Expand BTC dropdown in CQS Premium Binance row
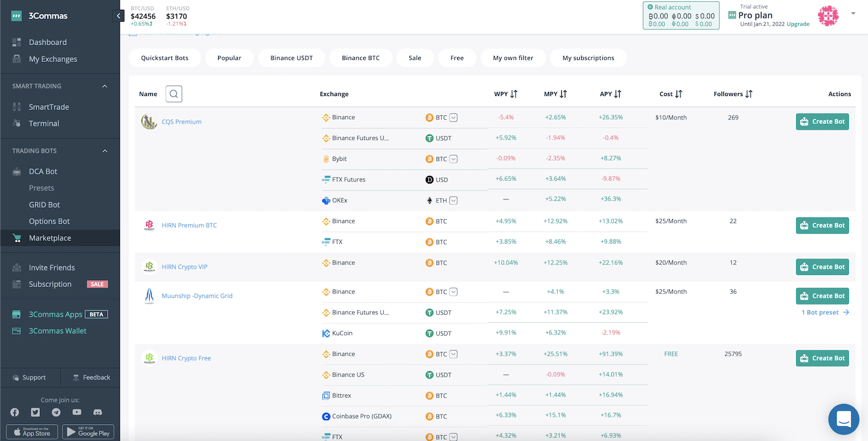868x441 pixels. coord(454,117)
